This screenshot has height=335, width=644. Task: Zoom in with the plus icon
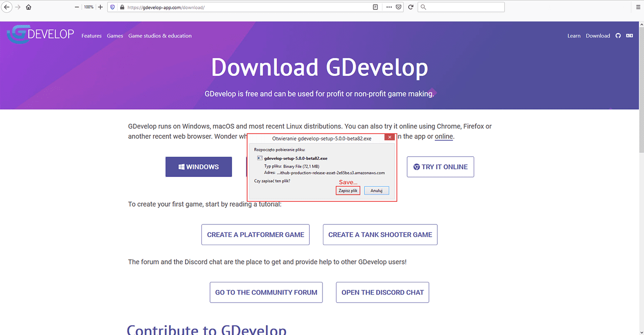tap(100, 7)
